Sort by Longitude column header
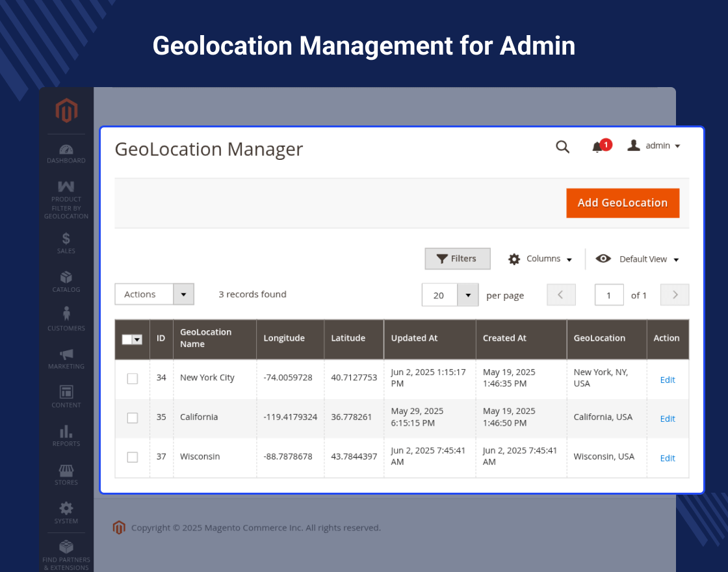 point(290,339)
